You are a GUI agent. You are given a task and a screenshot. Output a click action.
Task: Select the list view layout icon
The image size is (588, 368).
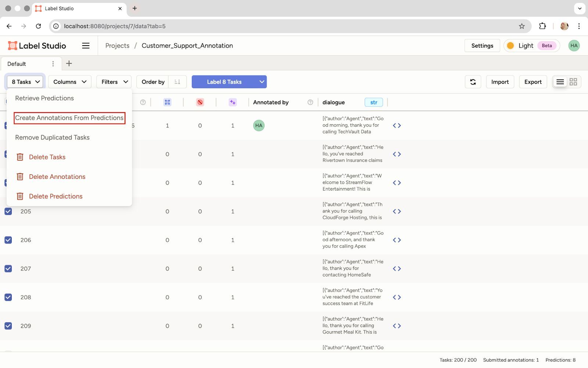560,82
